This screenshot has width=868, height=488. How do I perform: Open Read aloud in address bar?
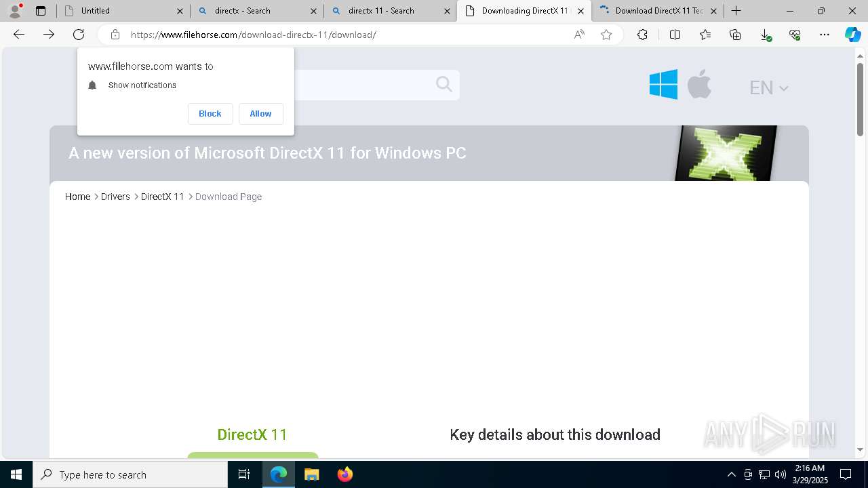coord(579,35)
